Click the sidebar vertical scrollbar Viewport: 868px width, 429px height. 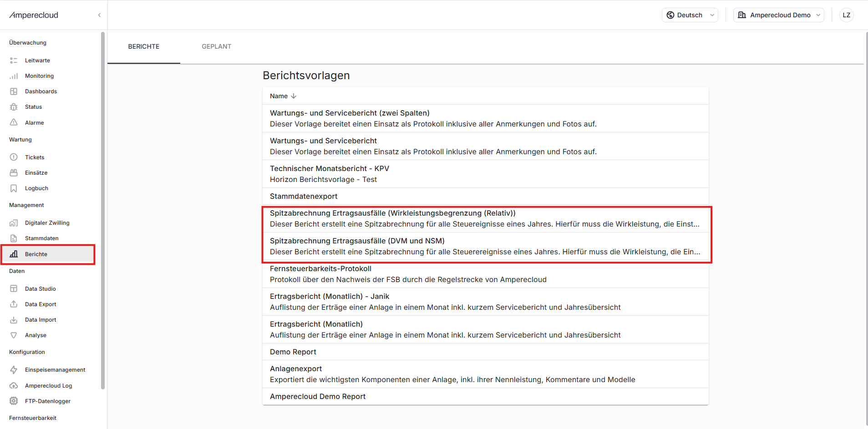[x=103, y=209]
